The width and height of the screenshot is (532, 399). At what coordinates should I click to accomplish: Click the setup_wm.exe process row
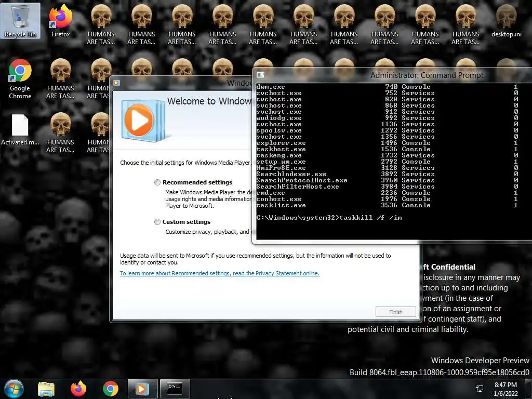387,162
